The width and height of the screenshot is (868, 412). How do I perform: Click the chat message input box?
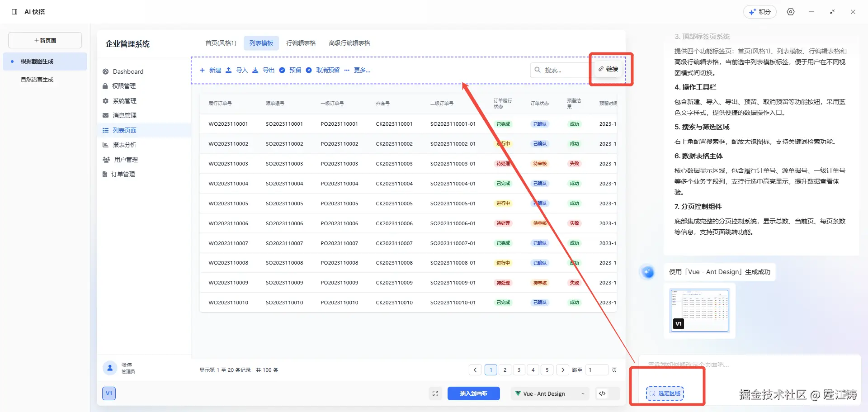coord(750,365)
